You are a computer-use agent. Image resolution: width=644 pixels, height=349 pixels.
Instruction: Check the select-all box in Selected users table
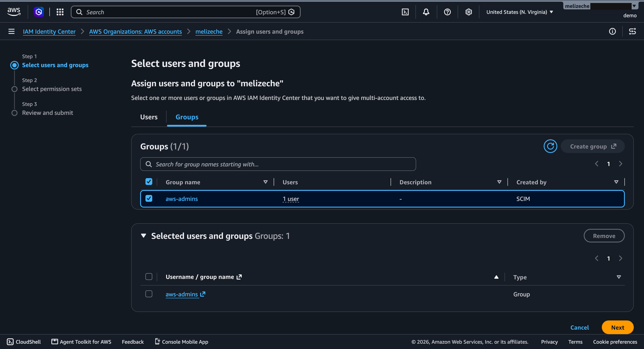[x=149, y=276]
